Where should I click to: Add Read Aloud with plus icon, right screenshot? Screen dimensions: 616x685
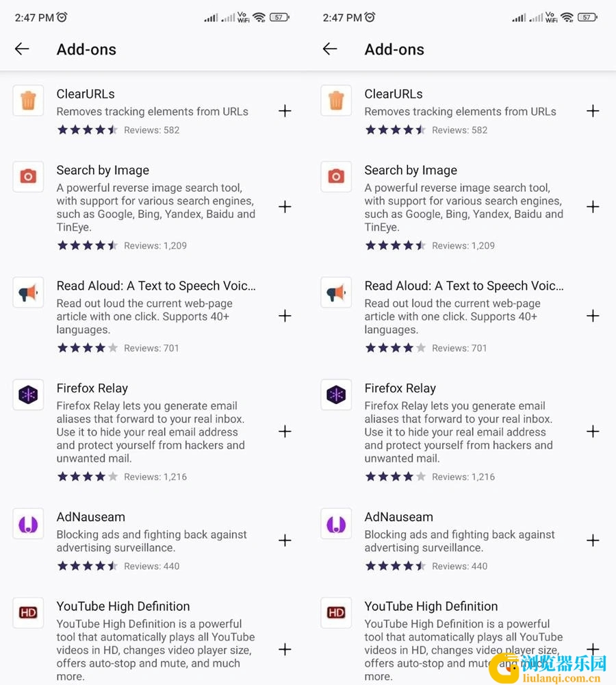click(593, 316)
